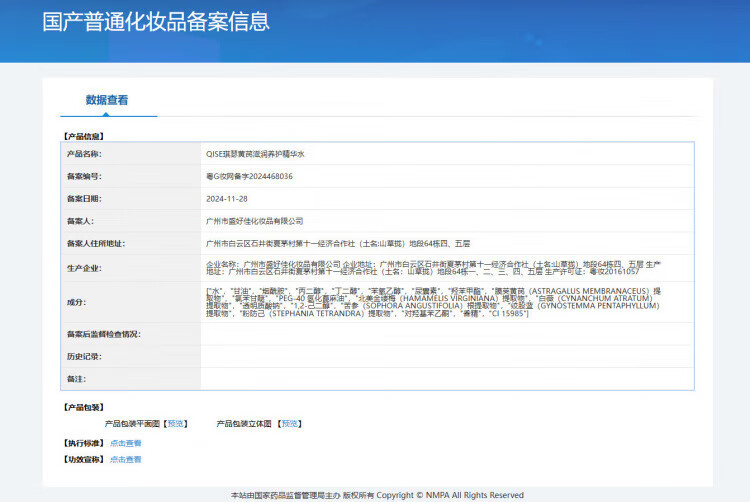Click the 产品包装 section heading
Image resolution: width=750 pixels, height=502 pixels.
(x=83, y=407)
